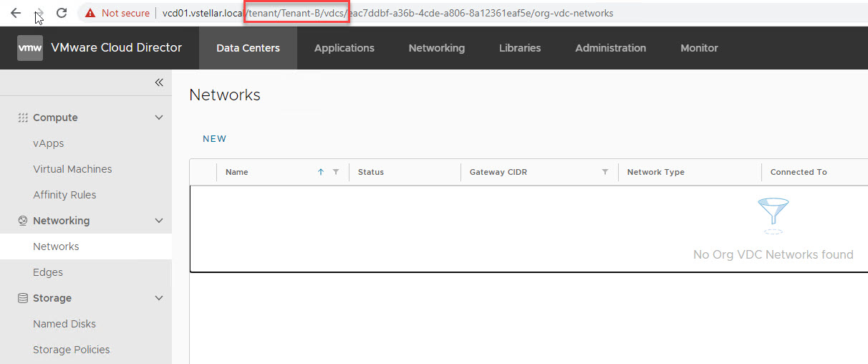This screenshot has height=364, width=868.
Task: Collapse the Storage section chevron
Action: click(x=159, y=298)
